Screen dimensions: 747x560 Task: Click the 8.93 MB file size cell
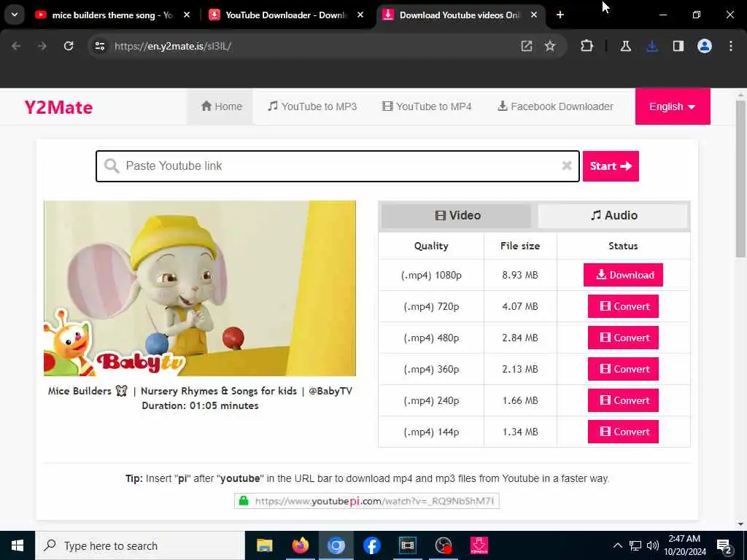pyautogui.click(x=519, y=275)
